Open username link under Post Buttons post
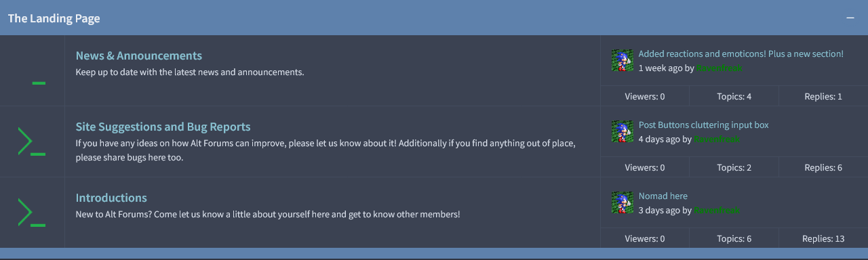This screenshot has width=868, height=260. pos(717,139)
